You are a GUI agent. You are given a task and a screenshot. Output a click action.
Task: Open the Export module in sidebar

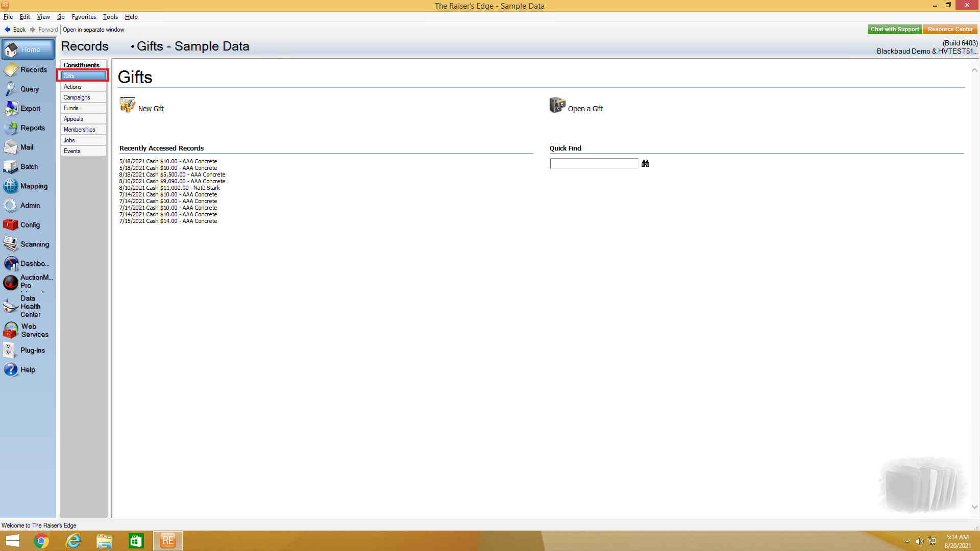pyautogui.click(x=11, y=108)
